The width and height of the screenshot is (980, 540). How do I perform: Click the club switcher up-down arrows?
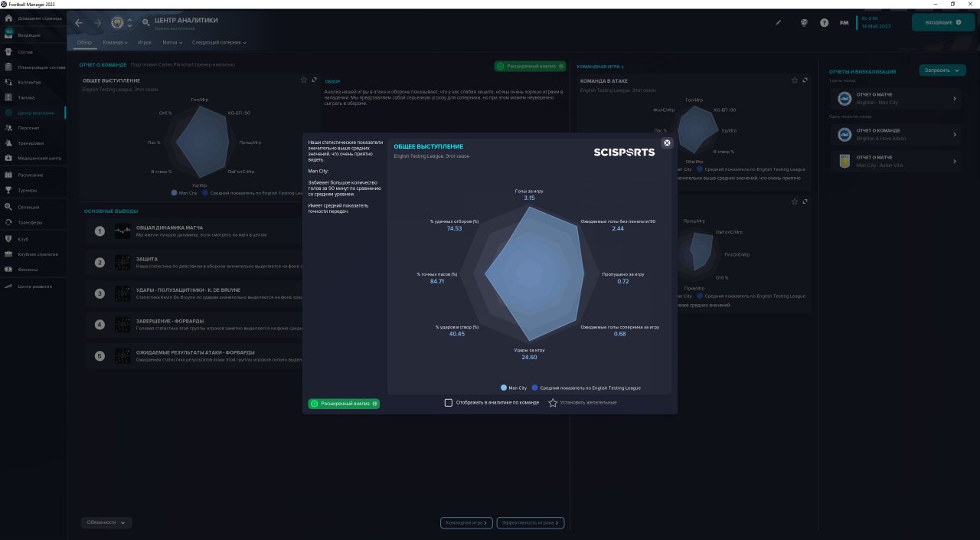point(129,22)
